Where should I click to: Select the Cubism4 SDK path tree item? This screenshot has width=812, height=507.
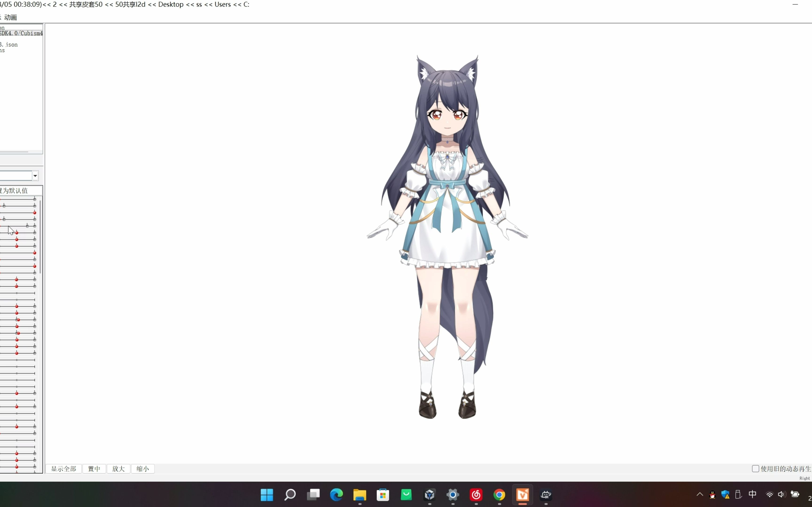click(21, 33)
